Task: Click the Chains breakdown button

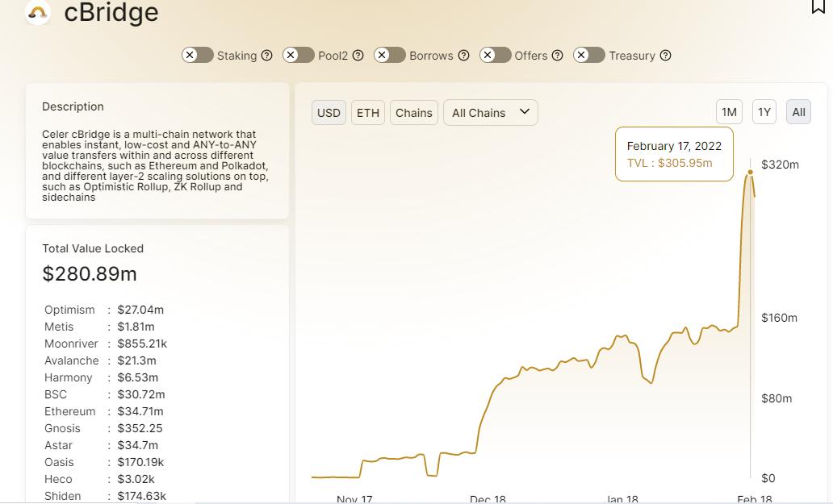Action: pos(414,113)
